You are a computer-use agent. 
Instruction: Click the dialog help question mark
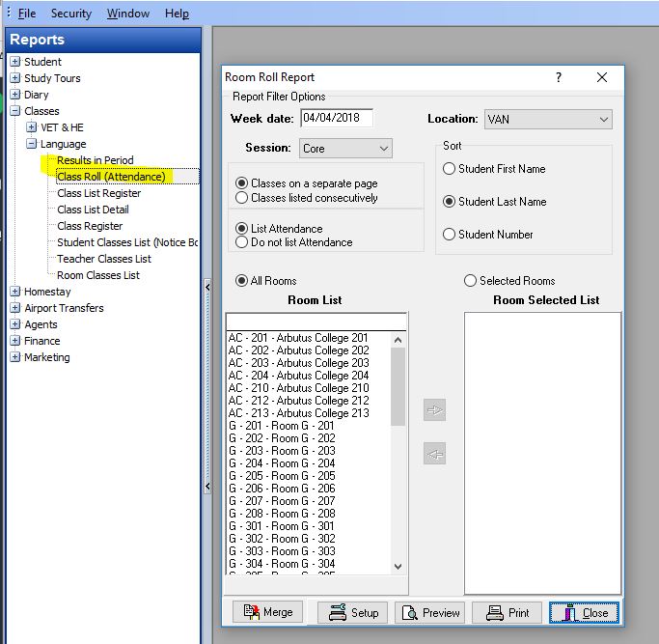[559, 77]
